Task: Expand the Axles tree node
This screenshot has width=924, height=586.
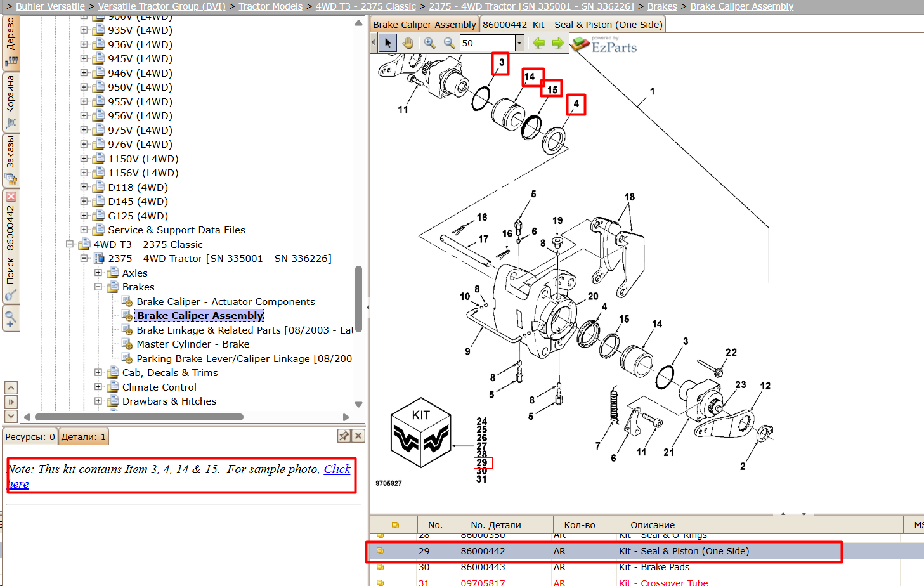Action: point(98,273)
